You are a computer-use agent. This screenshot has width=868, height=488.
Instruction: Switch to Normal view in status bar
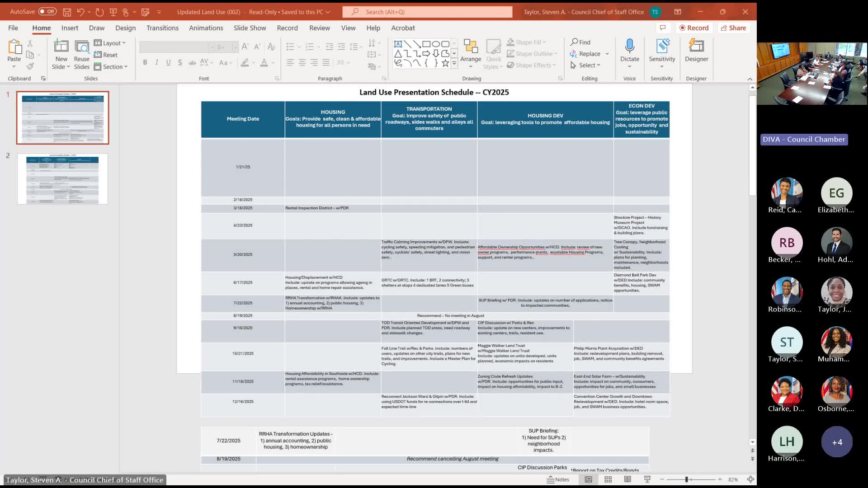pyautogui.click(x=588, y=479)
